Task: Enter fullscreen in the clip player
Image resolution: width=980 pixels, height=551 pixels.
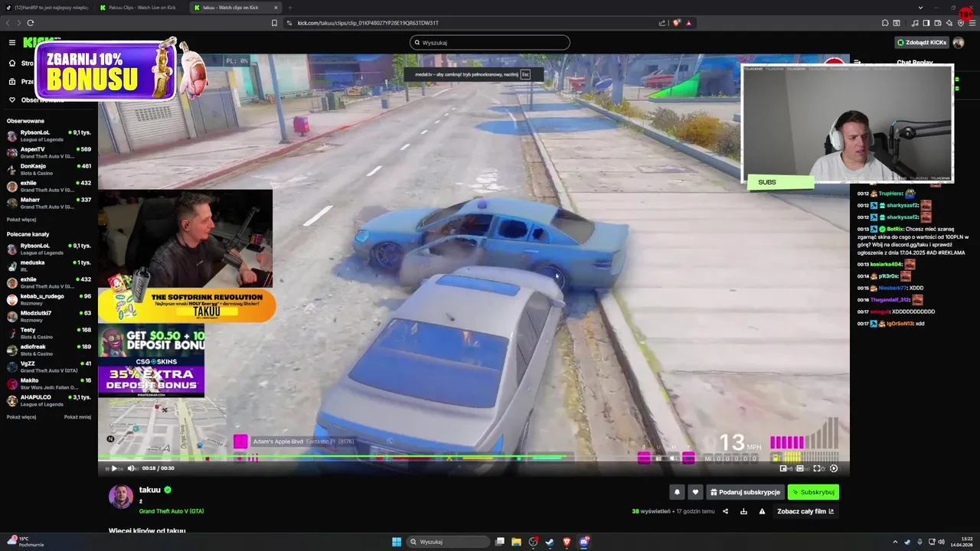Action: coord(817,468)
